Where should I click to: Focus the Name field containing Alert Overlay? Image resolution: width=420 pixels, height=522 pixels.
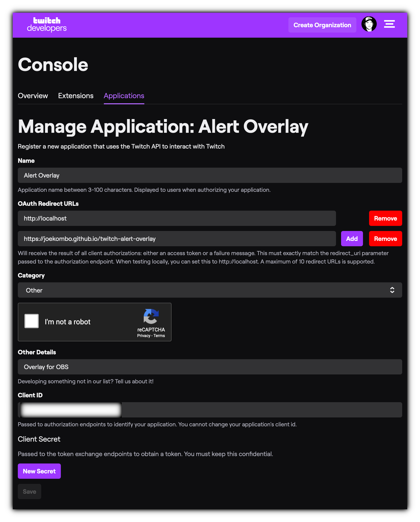pyautogui.click(x=210, y=175)
